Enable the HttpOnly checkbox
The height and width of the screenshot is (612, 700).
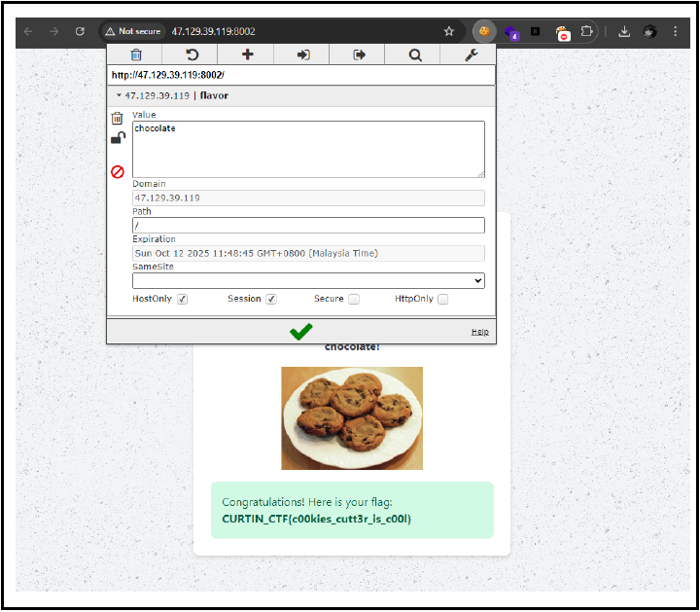pyautogui.click(x=443, y=300)
